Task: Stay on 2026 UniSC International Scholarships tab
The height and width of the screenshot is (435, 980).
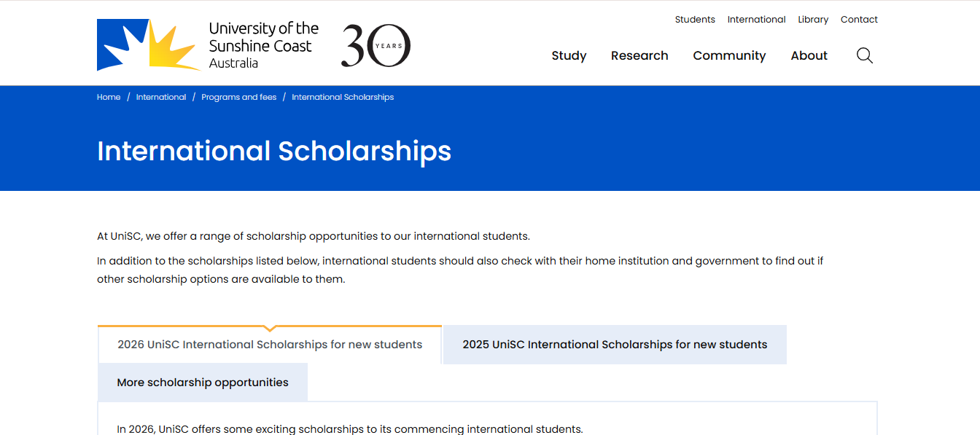Action: 270,344
